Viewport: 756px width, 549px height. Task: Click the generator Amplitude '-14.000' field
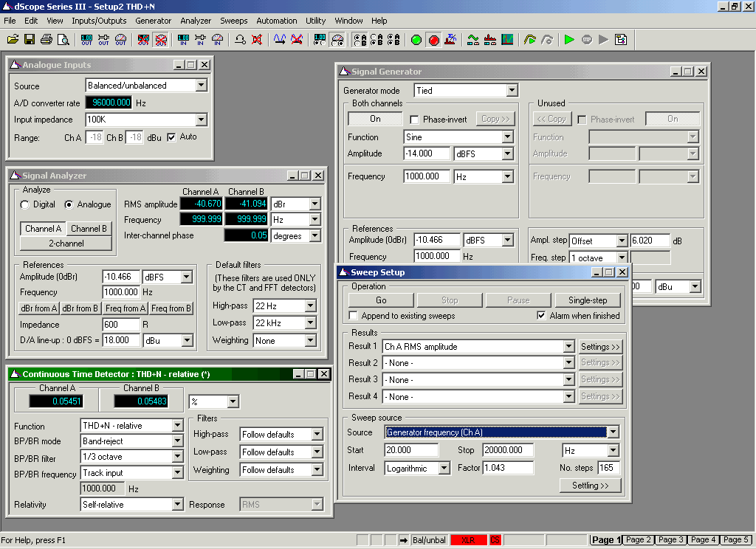coord(427,153)
